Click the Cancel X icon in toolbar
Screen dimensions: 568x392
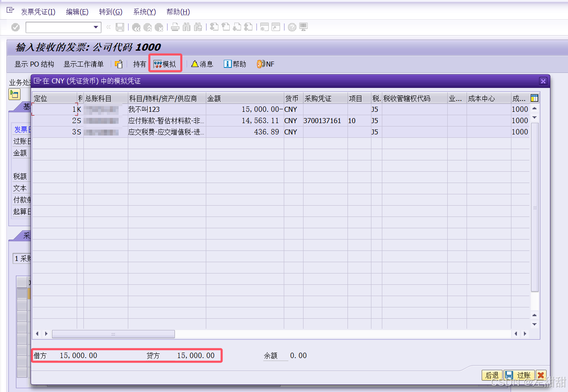[159, 27]
